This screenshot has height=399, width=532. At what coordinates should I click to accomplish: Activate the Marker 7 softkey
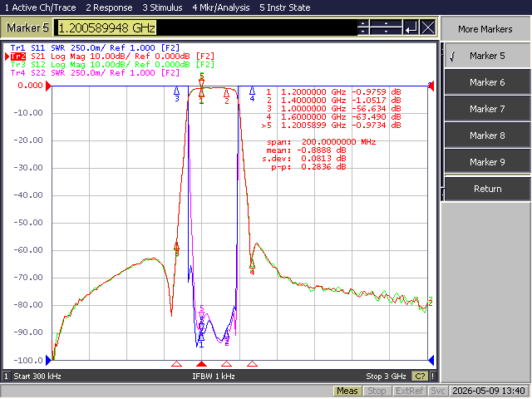487,109
